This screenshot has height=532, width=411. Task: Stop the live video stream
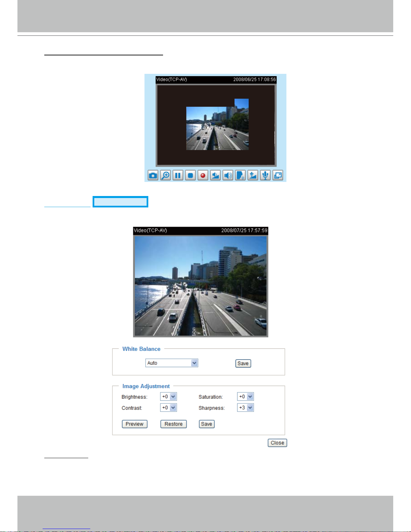[x=190, y=175]
